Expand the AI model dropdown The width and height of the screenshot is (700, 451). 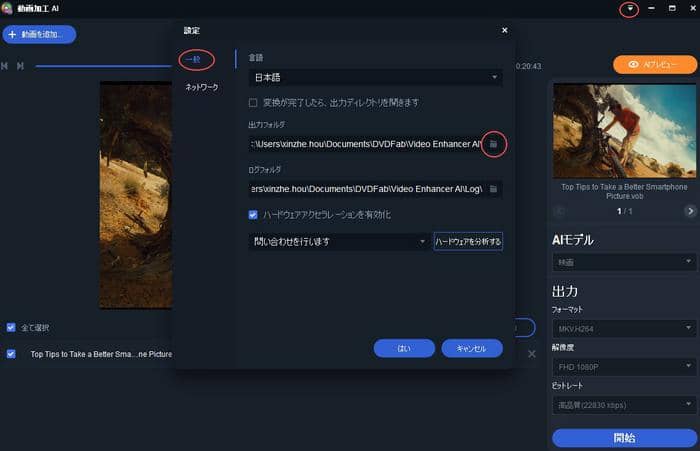click(x=624, y=262)
